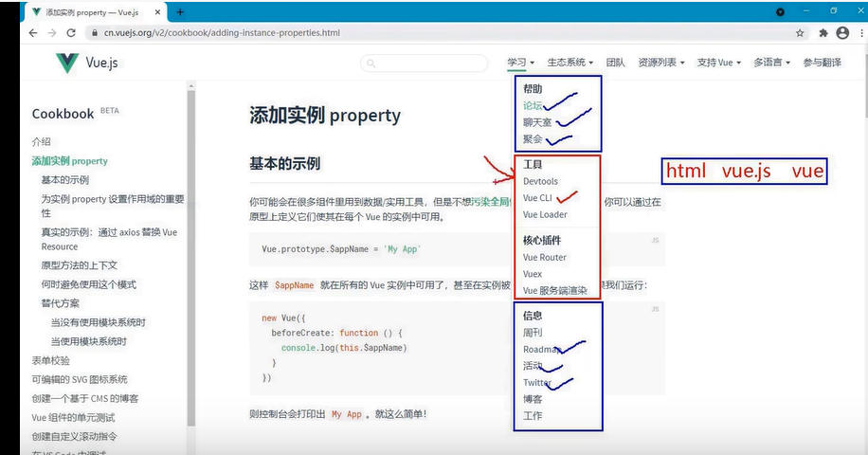The width and height of the screenshot is (868, 455).
Task: Open the Chrome profile avatar
Action: click(x=842, y=33)
